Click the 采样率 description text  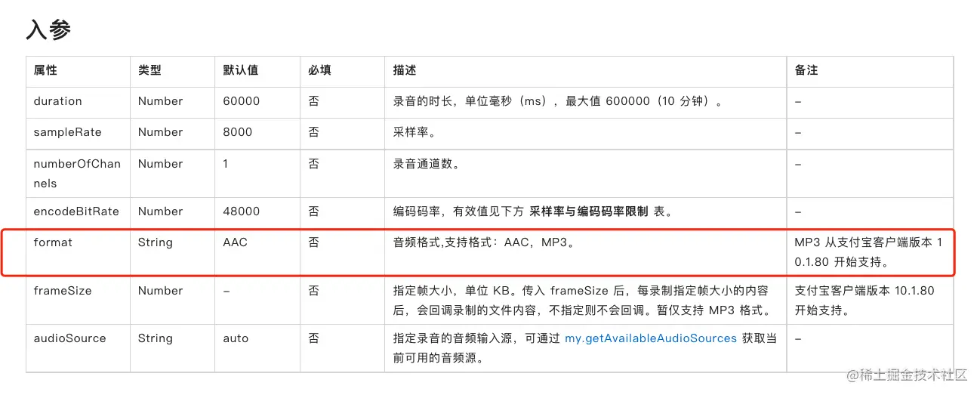(414, 132)
